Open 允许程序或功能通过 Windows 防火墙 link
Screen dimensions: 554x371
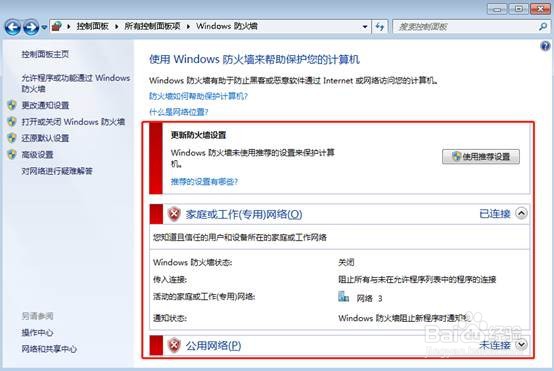(x=76, y=83)
